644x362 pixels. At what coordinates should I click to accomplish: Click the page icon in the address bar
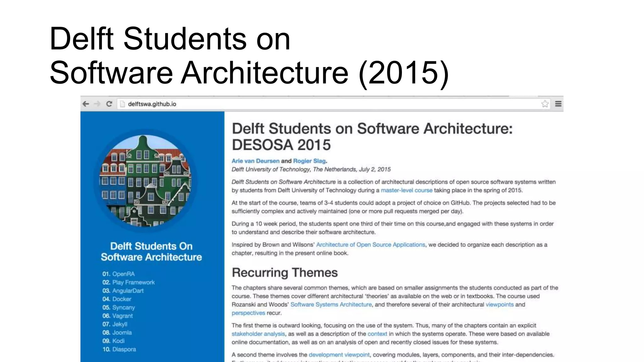click(x=123, y=104)
